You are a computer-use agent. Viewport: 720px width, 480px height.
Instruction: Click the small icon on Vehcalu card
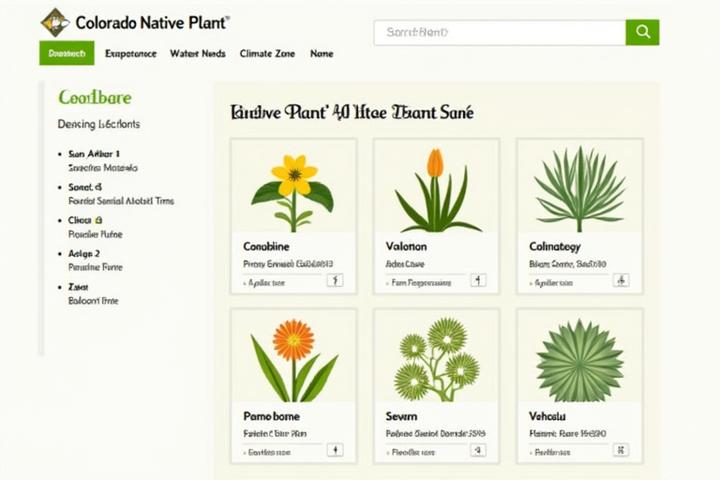click(x=621, y=451)
